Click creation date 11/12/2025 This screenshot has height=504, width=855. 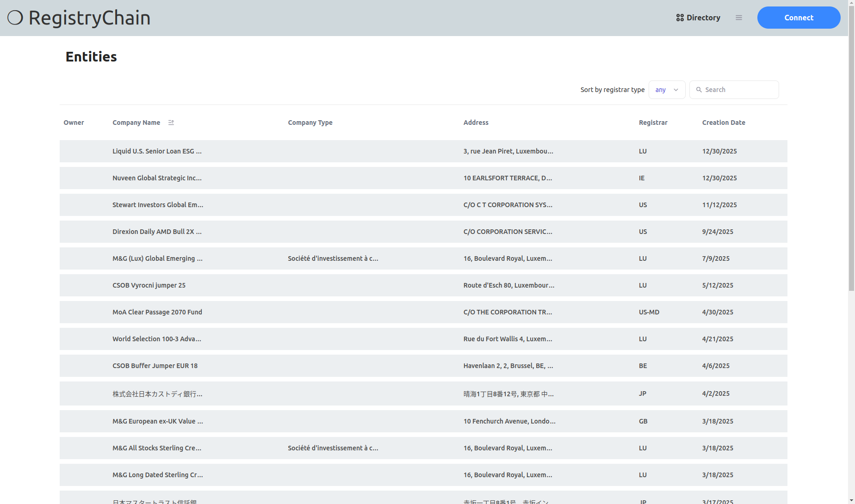click(x=719, y=205)
